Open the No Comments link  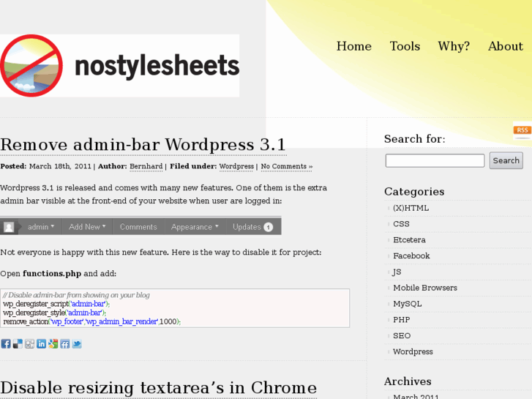click(287, 166)
